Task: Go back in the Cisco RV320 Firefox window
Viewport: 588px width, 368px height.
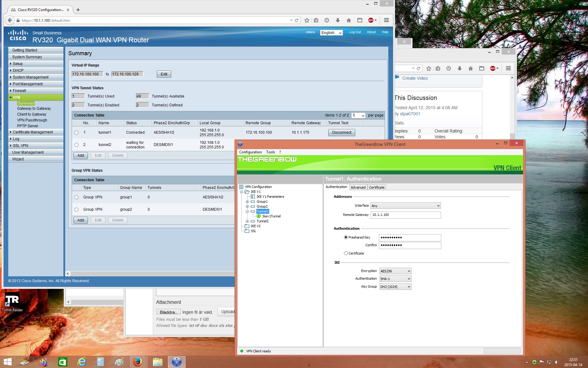Action: pyautogui.click(x=10, y=20)
